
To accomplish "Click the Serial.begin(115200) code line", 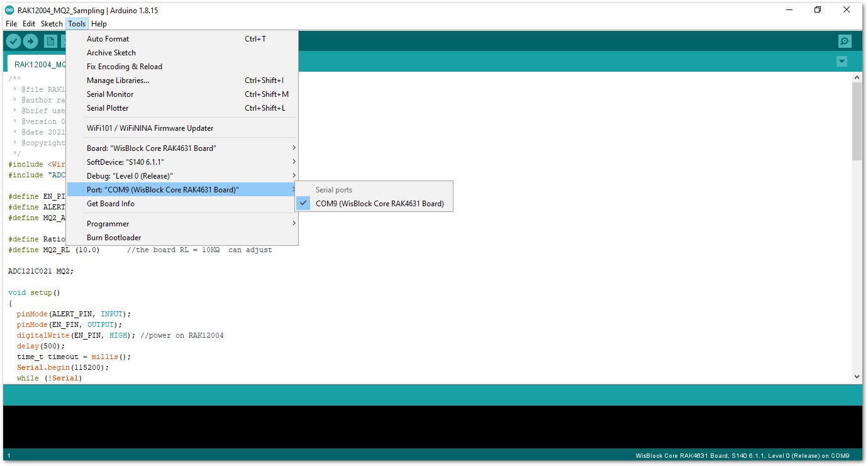I will (x=63, y=367).
